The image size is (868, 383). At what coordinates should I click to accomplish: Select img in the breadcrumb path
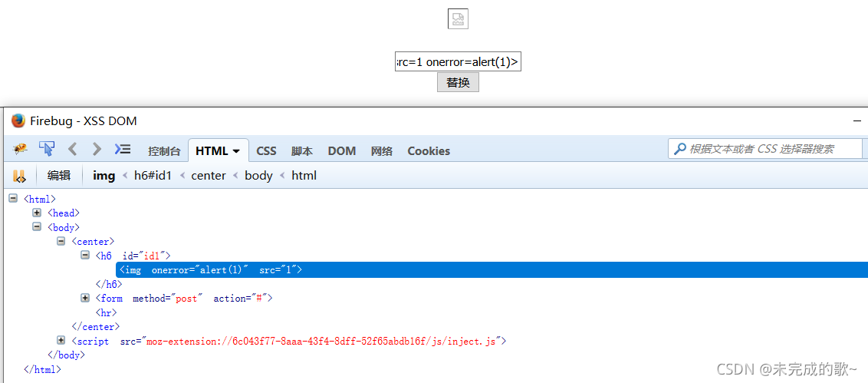(104, 176)
